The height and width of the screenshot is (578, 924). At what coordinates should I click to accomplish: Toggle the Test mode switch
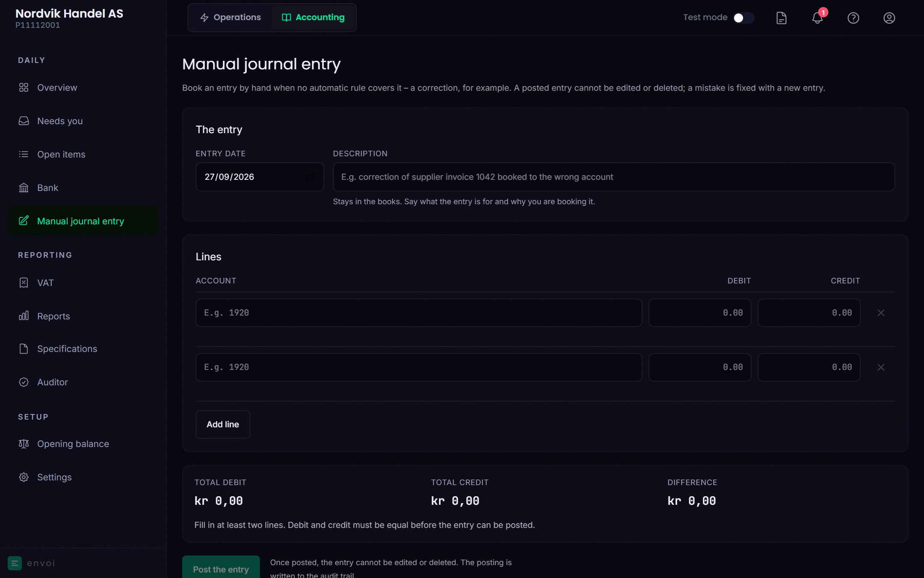pos(743,18)
